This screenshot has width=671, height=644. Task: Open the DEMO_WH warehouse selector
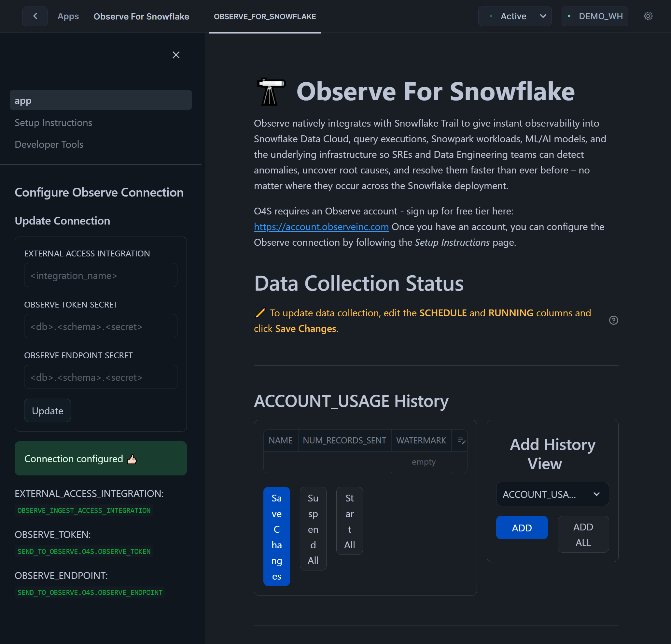click(x=595, y=16)
